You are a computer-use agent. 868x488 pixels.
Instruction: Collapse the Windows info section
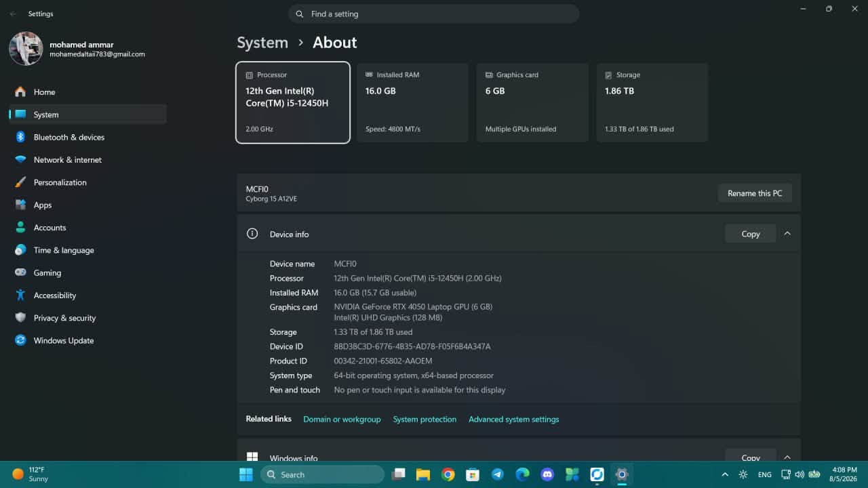tap(787, 457)
